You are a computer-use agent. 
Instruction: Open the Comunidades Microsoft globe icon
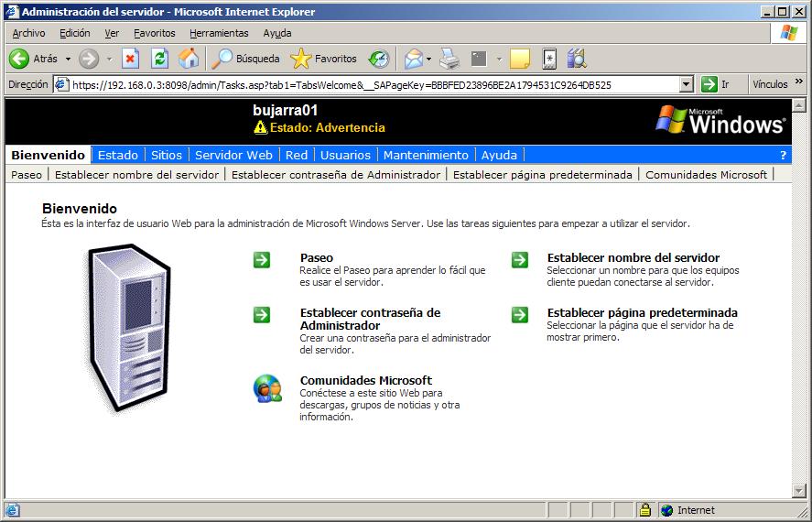click(x=267, y=388)
